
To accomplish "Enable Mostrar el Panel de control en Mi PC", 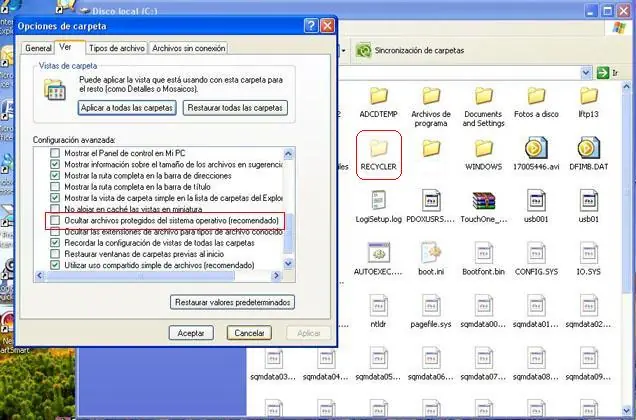I will pyautogui.click(x=55, y=153).
